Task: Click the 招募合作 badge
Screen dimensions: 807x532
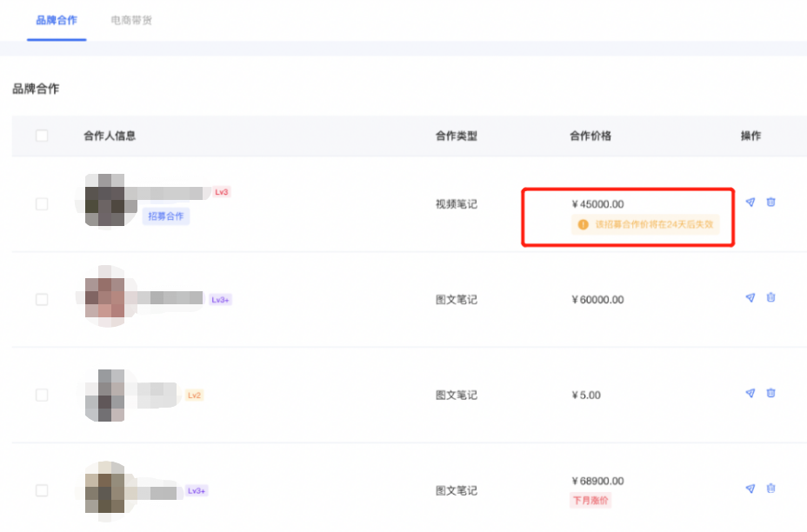Action: [x=166, y=216]
